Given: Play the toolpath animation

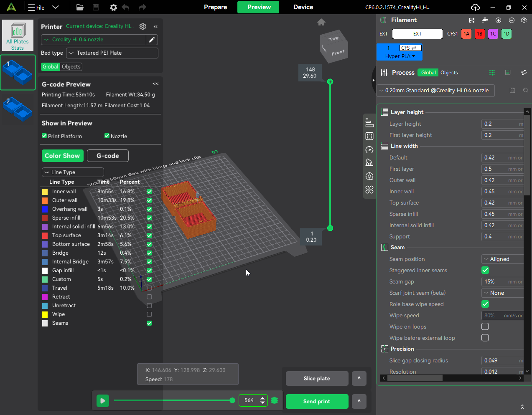Looking at the screenshot, I should (x=102, y=401).
